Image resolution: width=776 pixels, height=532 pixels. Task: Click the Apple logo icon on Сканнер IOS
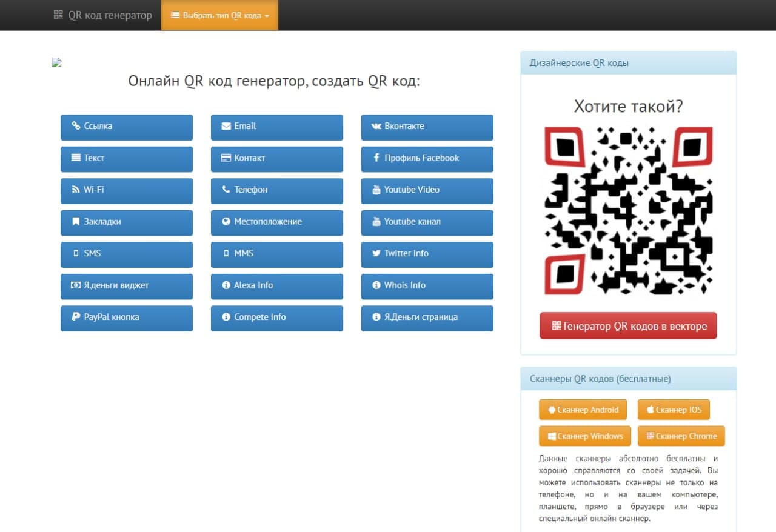[651, 410]
